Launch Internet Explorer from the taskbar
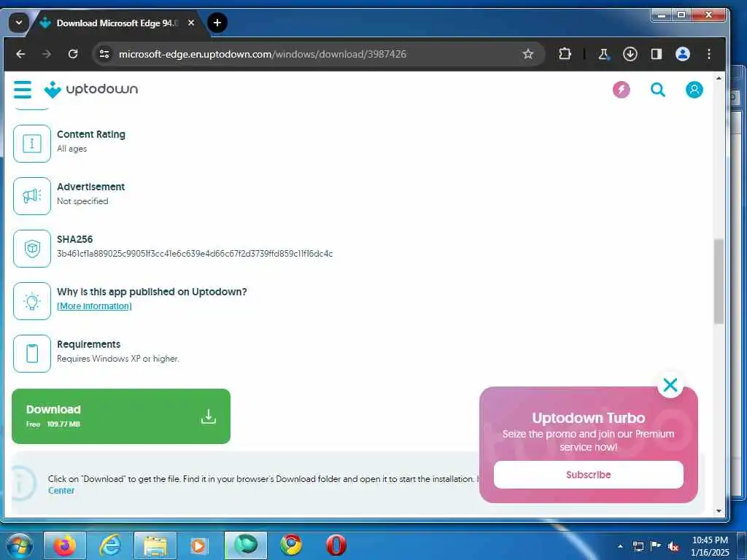 (110, 545)
